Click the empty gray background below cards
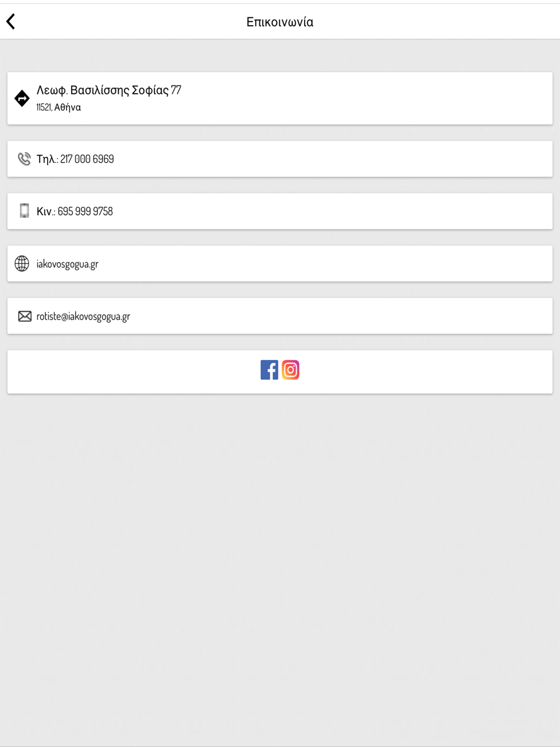Viewport: 560px width, 747px height. 280,560
